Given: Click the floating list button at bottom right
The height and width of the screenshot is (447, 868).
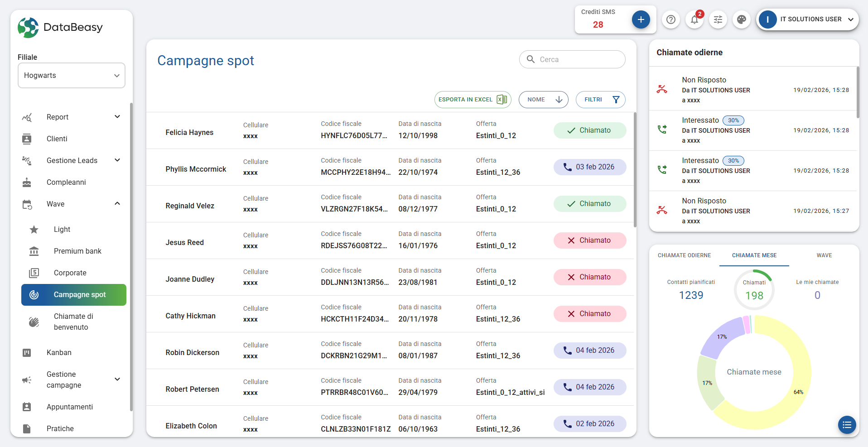Looking at the screenshot, I should [x=847, y=425].
